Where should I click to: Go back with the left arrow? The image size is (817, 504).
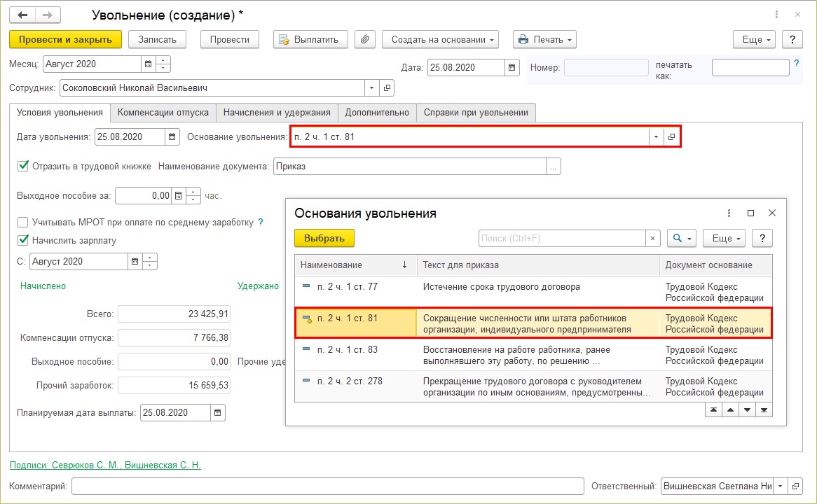[22, 15]
